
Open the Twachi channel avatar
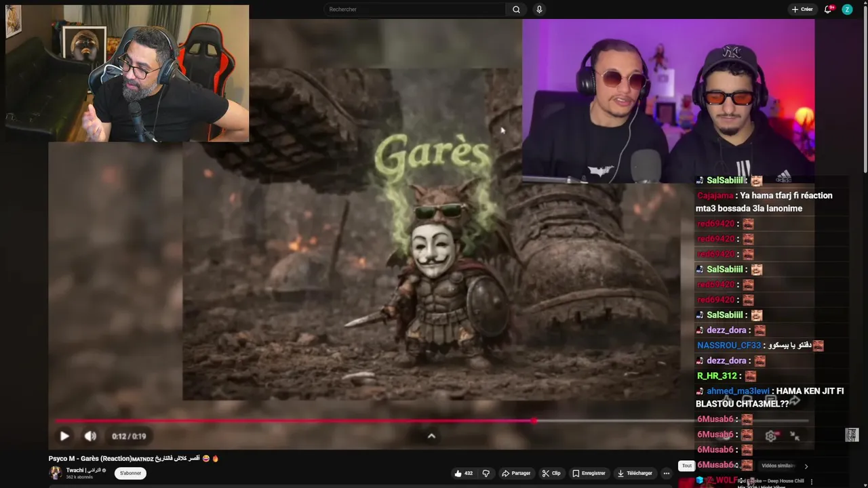pyautogui.click(x=55, y=473)
